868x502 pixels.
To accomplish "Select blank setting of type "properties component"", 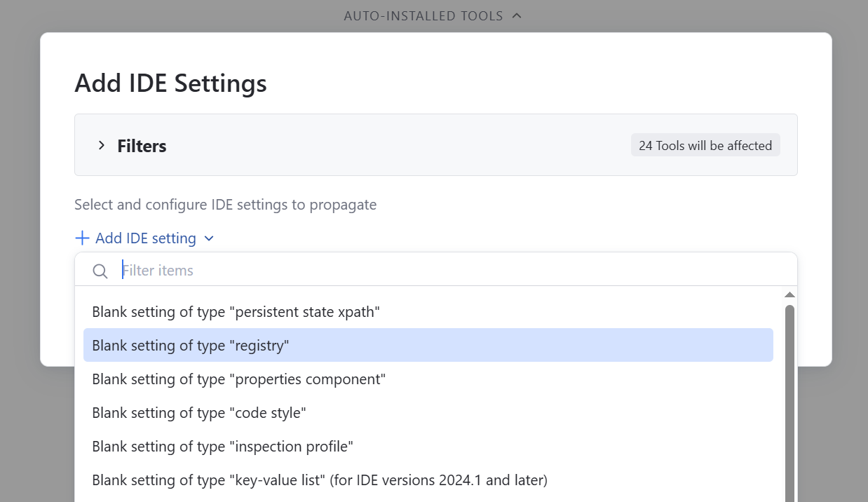I will (x=428, y=379).
